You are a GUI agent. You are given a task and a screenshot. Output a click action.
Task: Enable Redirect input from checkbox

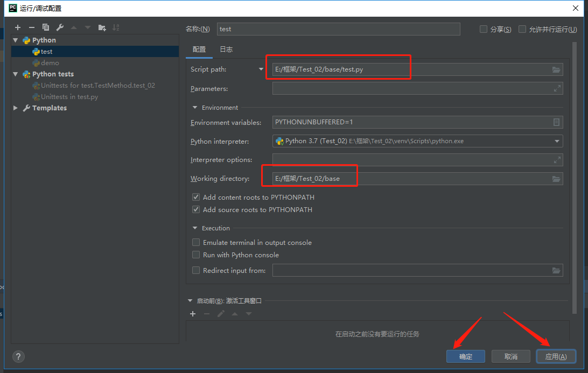196,270
